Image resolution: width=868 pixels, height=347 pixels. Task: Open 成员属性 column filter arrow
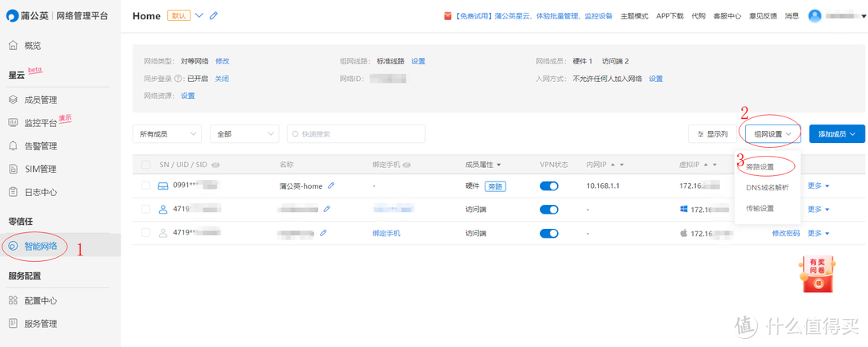point(498,165)
